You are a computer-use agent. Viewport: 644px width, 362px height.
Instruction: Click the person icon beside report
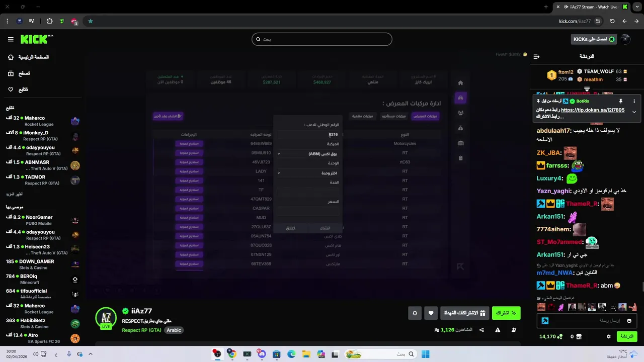[514, 330]
